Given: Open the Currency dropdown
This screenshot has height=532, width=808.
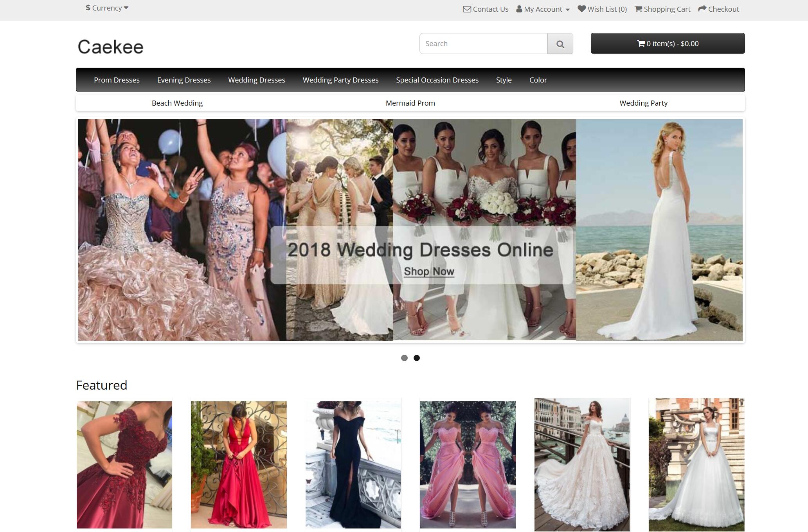Looking at the screenshot, I should click(x=107, y=8).
